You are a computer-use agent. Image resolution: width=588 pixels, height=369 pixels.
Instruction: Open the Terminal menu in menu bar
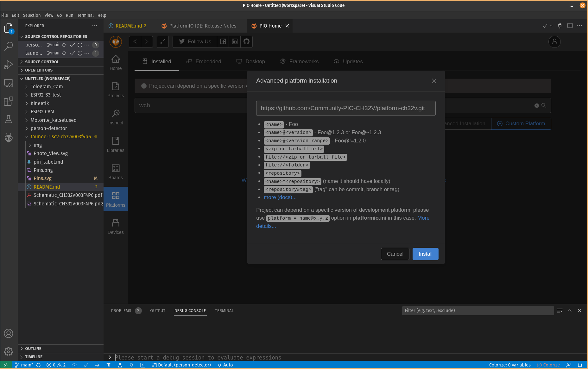(85, 15)
